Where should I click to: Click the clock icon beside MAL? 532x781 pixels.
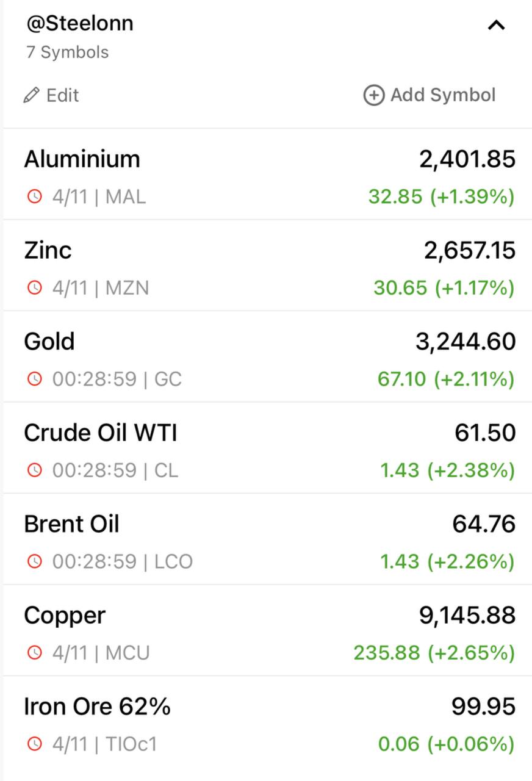pyautogui.click(x=35, y=196)
